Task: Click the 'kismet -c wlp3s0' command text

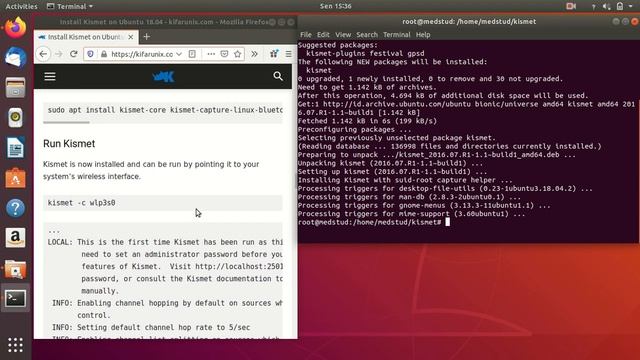Action: (81, 202)
